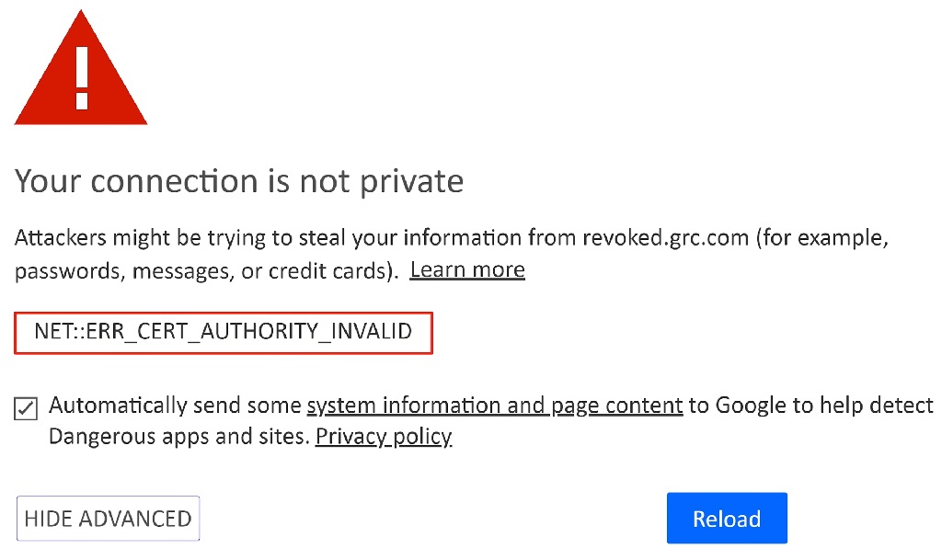The height and width of the screenshot is (560, 942).
Task: Open the Privacy policy link
Action: click(x=384, y=437)
